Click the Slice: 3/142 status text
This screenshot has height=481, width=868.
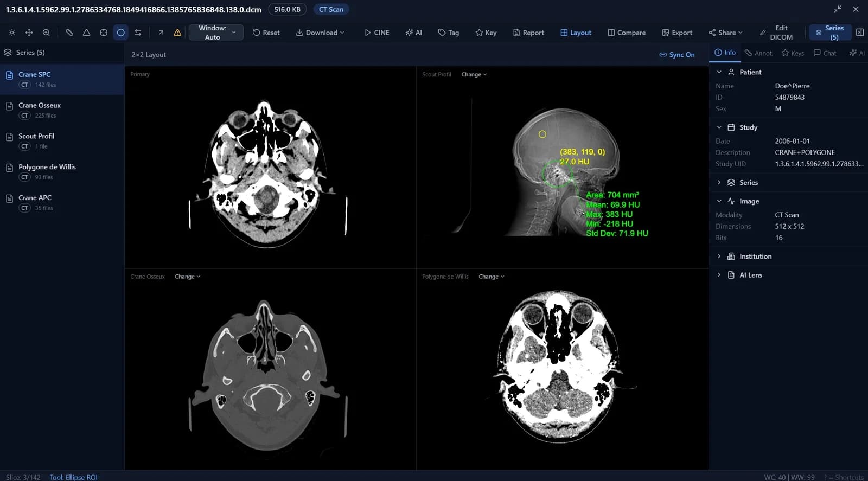coord(23,477)
